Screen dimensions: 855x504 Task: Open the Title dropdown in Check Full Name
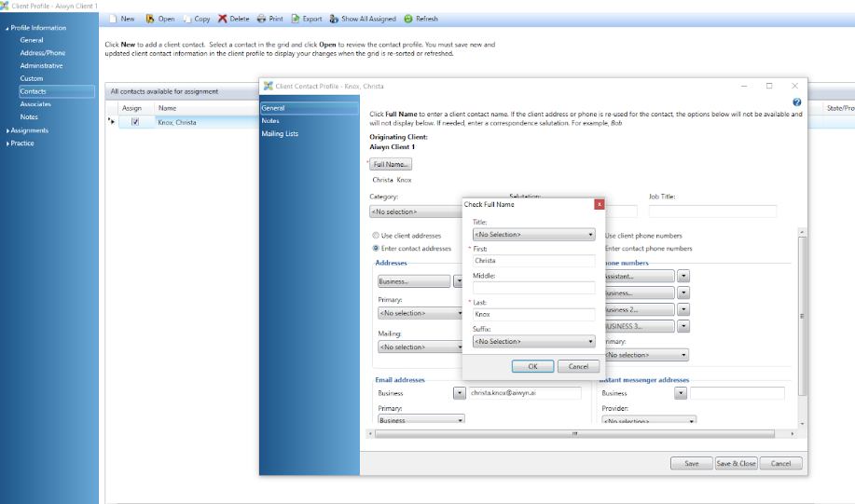[533, 234]
